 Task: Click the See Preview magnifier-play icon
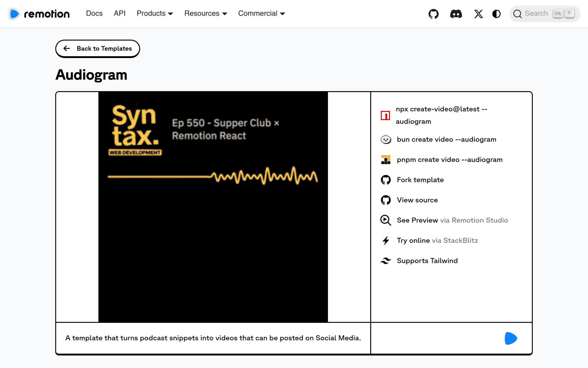[x=386, y=220]
